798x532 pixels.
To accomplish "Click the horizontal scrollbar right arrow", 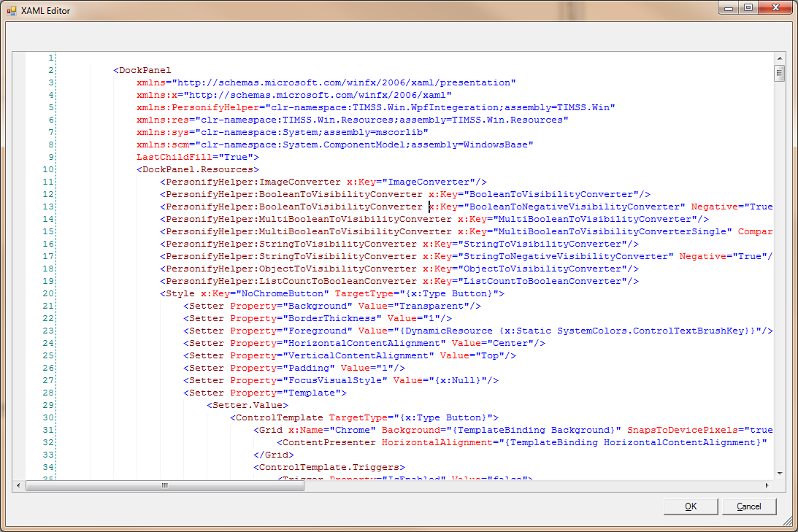I will (767, 485).
